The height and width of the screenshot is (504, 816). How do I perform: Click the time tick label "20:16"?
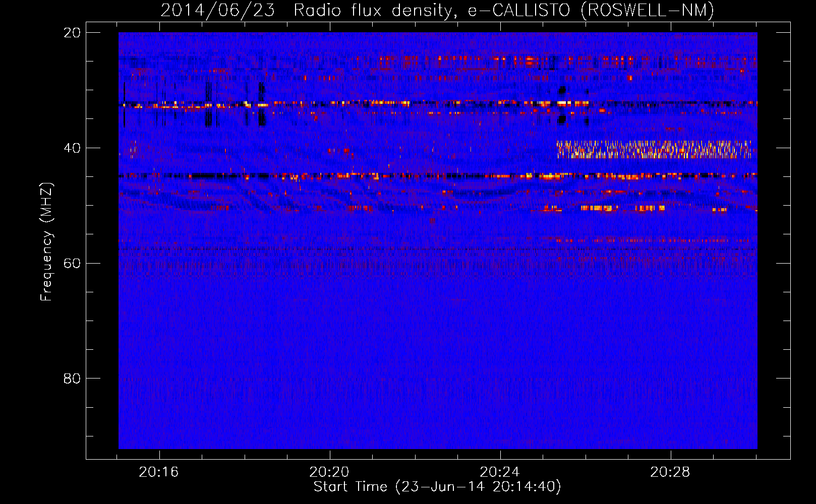(159, 472)
